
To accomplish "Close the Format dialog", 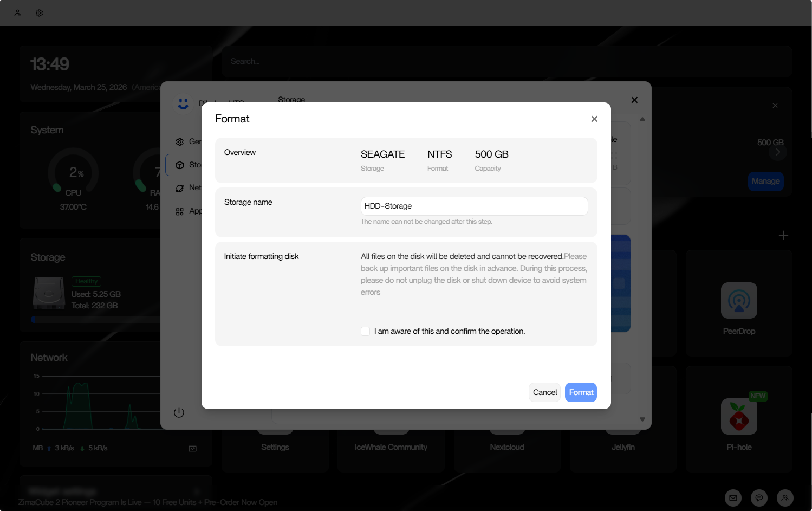I will click(594, 119).
